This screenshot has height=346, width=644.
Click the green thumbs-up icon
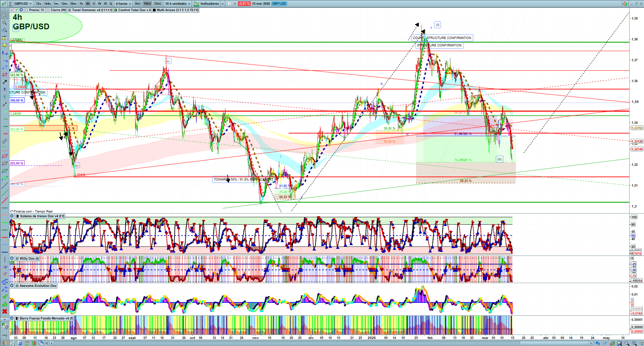5,304
